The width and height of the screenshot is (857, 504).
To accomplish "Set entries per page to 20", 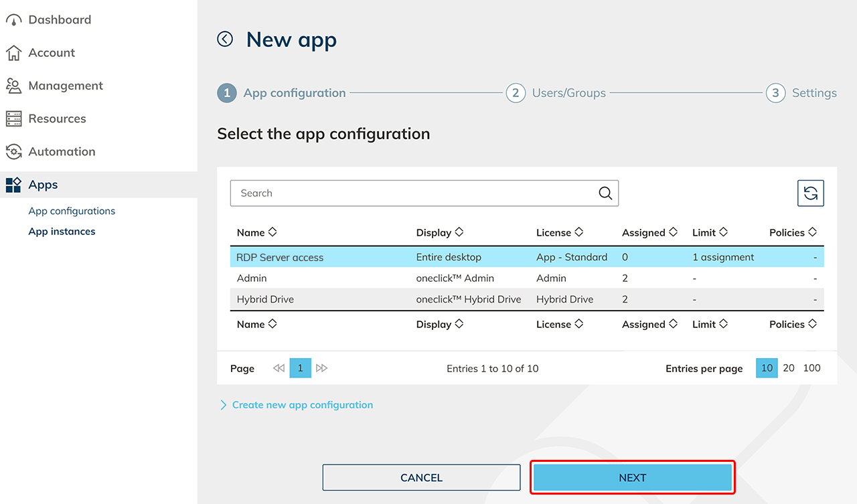I will click(x=789, y=368).
